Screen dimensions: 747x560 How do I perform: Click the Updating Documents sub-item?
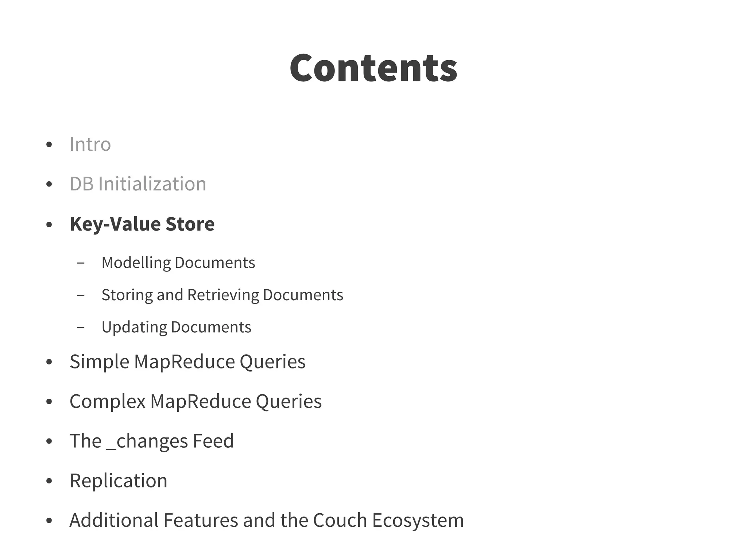176,327
